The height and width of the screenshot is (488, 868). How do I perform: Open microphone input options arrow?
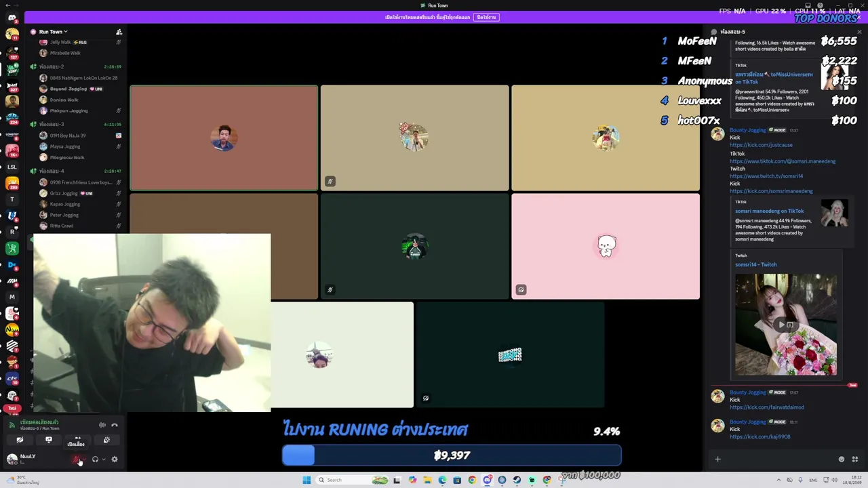[84, 460]
